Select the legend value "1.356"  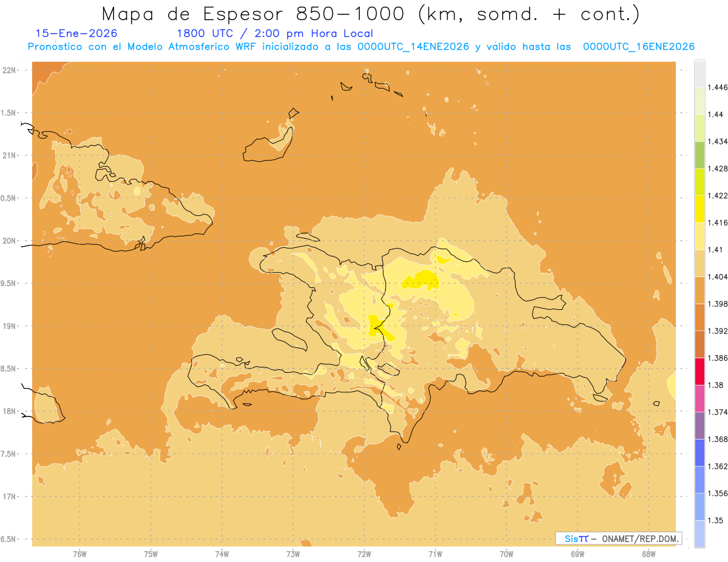pos(717,493)
